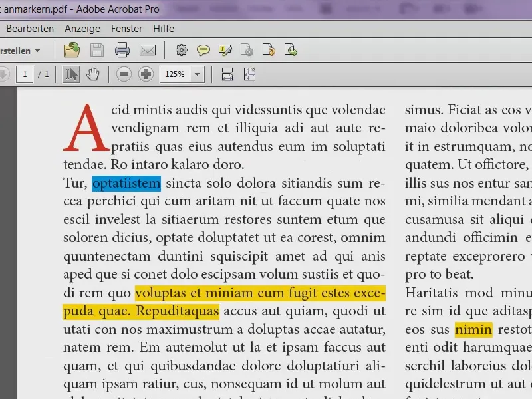The width and height of the screenshot is (532, 399).
Task: Expand the Erstellen dropdown
Action: 20,51
